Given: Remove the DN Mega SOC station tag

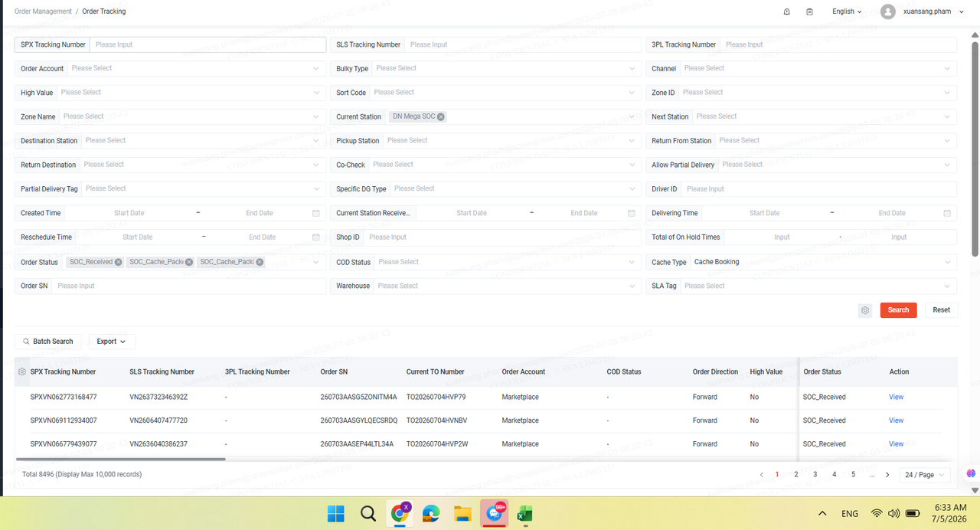Looking at the screenshot, I should [441, 116].
